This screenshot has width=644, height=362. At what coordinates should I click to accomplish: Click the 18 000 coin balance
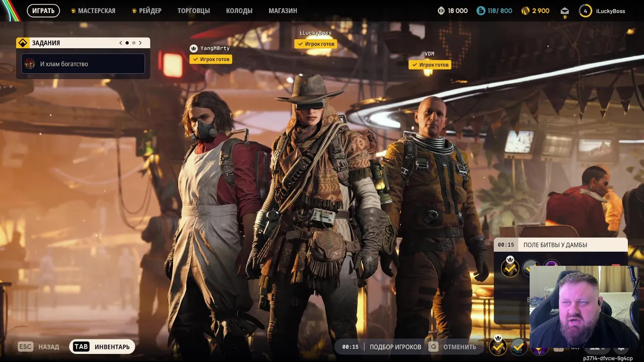(x=457, y=11)
